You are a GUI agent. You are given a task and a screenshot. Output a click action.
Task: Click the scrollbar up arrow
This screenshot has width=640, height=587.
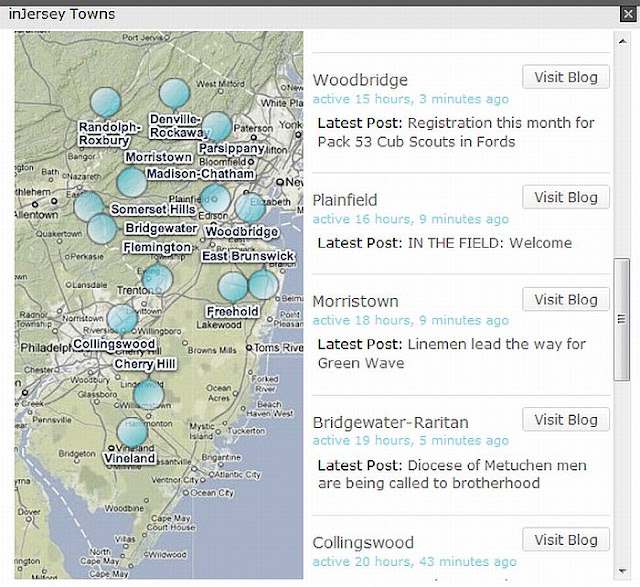(x=622, y=41)
